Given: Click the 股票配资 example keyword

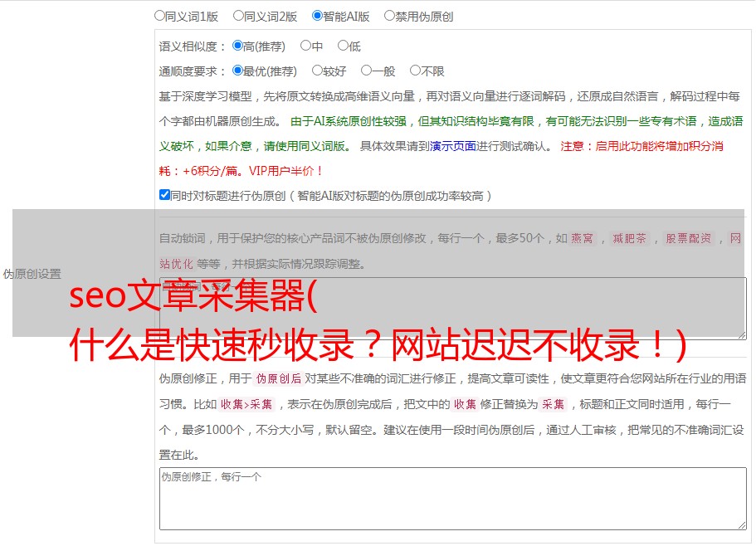Looking at the screenshot, I should (x=689, y=238).
